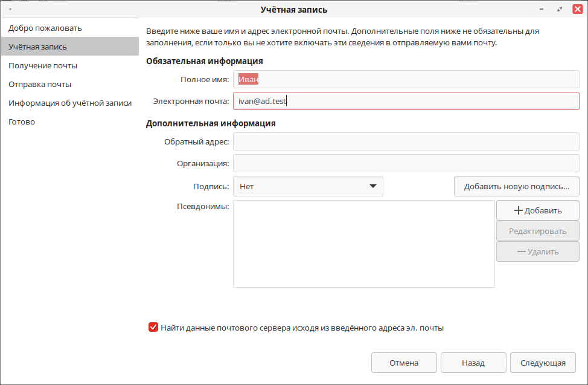Click the Следующая button

(x=543, y=363)
